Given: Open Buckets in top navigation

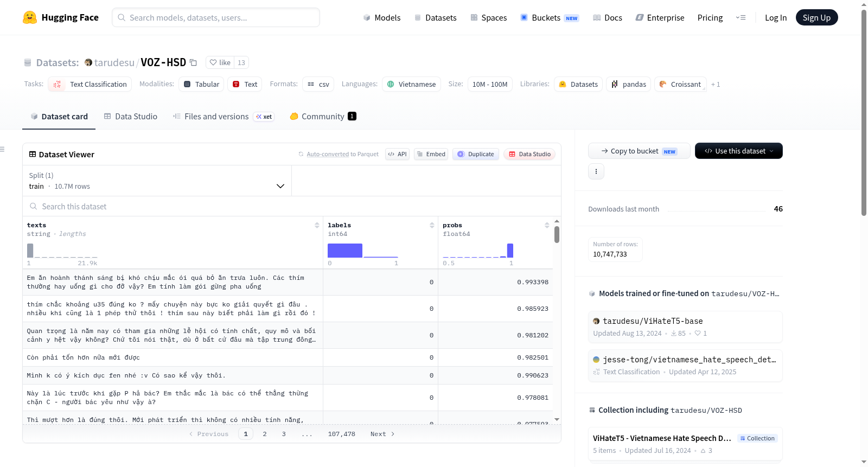Looking at the screenshot, I should tap(550, 18).
